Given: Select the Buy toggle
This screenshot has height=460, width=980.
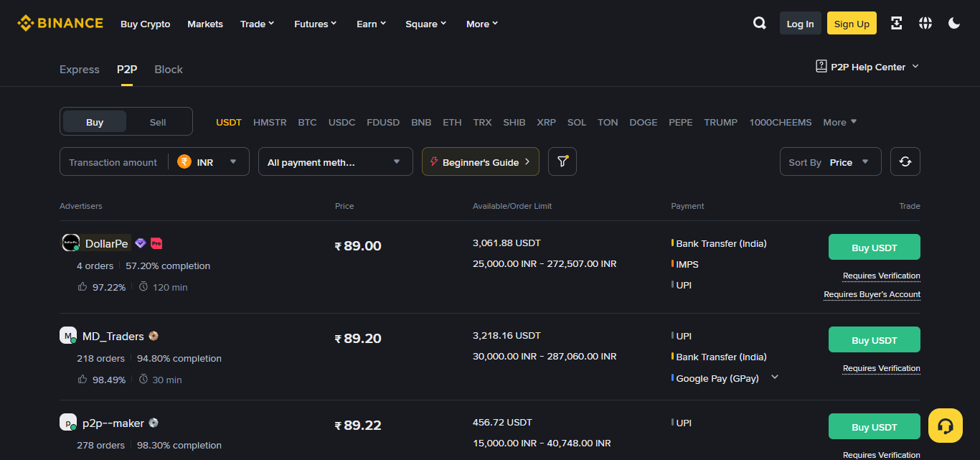Looking at the screenshot, I should [x=95, y=122].
